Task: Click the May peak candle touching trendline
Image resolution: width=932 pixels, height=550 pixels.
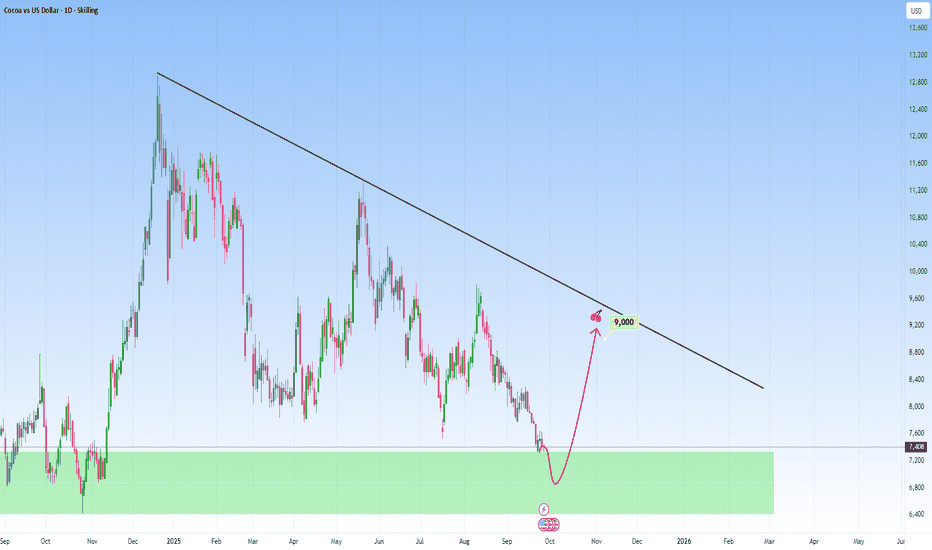Action: [x=360, y=202]
